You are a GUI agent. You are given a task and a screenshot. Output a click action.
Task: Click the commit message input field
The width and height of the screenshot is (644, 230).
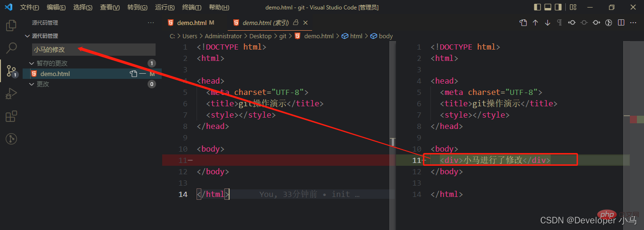(x=93, y=50)
